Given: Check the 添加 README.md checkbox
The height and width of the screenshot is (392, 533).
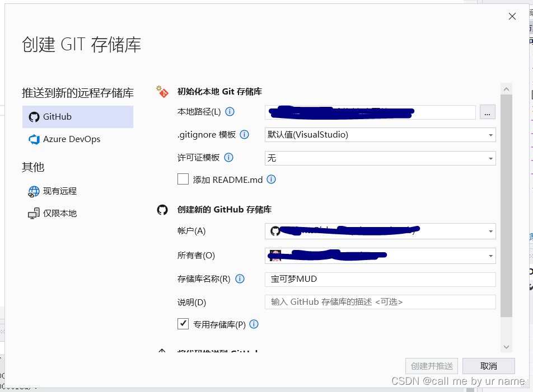Looking at the screenshot, I should point(182,179).
